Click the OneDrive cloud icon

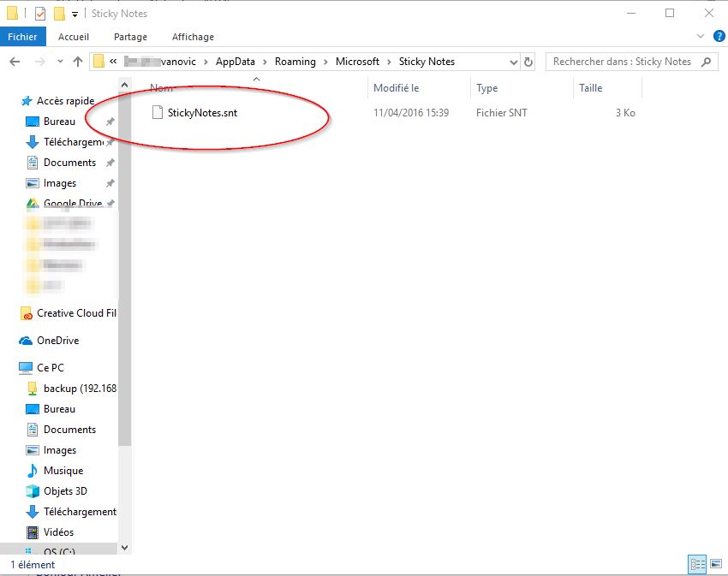pyautogui.click(x=26, y=341)
